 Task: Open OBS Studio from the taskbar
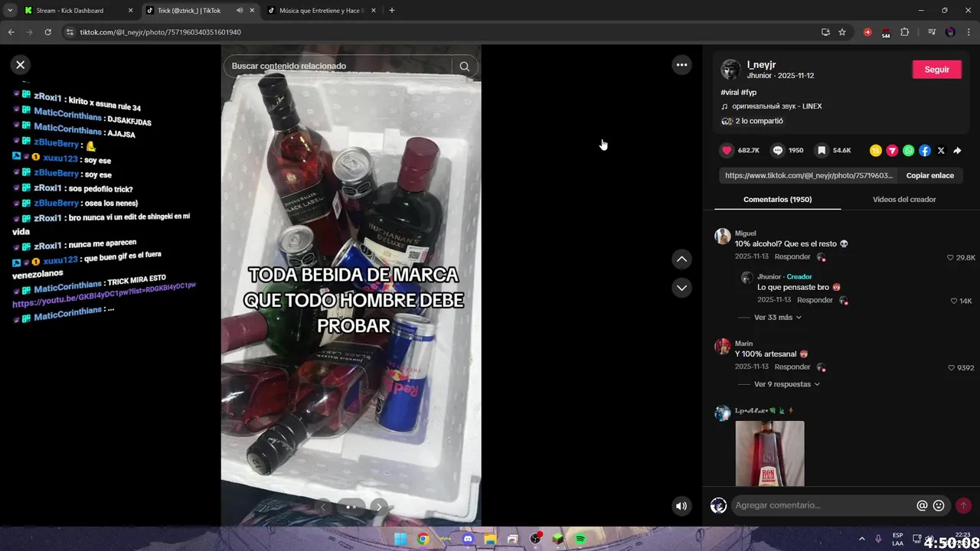pyautogui.click(x=535, y=539)
